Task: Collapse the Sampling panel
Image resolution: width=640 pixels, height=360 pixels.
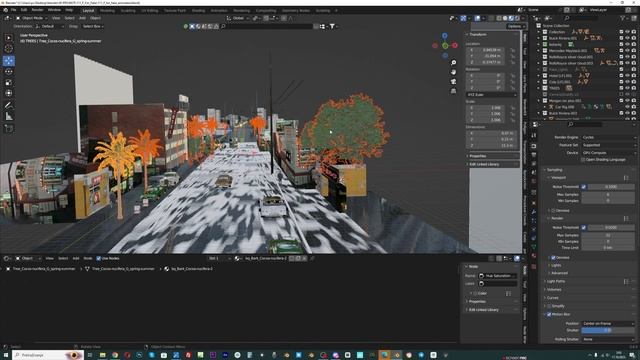Action: tap(554, 170)
